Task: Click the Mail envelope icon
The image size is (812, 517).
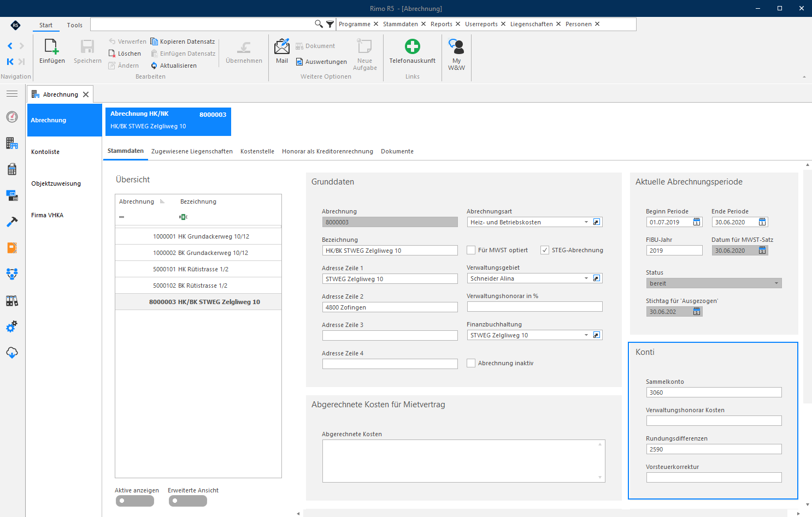Action: (x=282, y=46)
